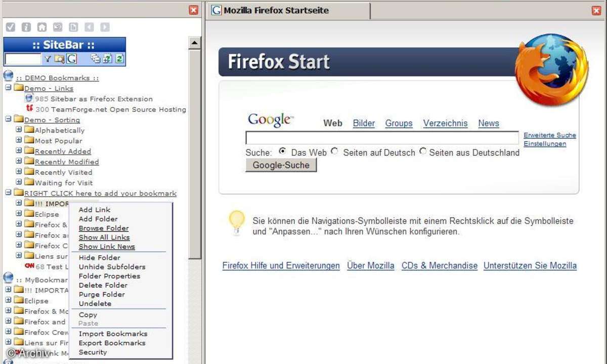Click the Google-Suche button
This screenshot has height=364, width=607.
tap(281, 165)
